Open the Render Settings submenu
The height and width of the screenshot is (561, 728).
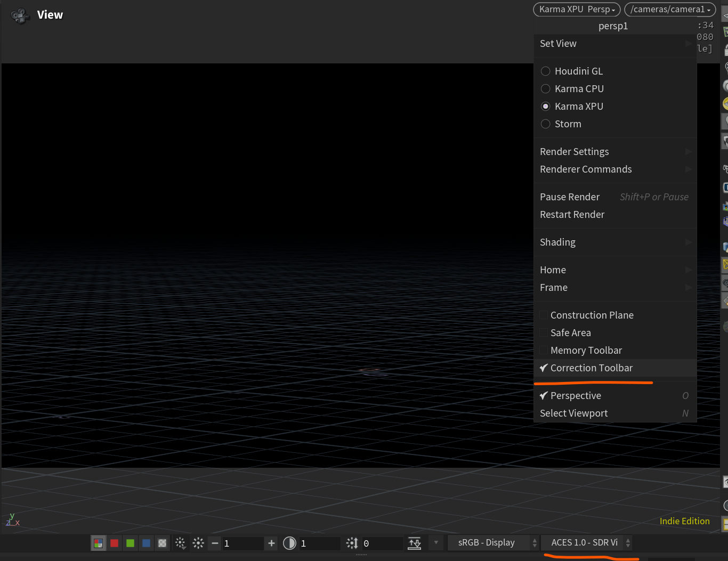574,151
